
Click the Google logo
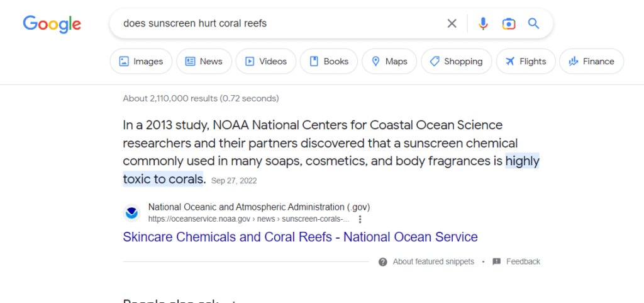[x=52, y=25]
